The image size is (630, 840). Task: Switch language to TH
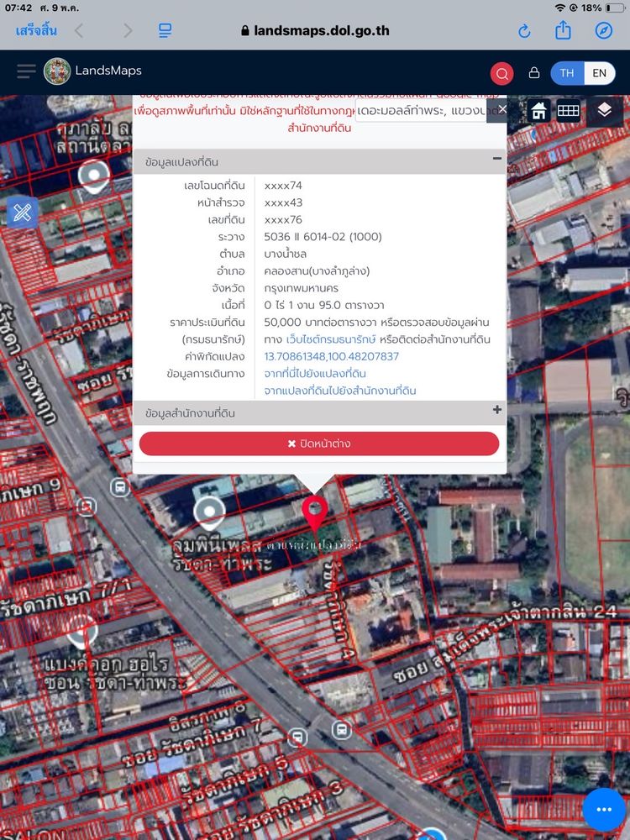coord(567,73)
